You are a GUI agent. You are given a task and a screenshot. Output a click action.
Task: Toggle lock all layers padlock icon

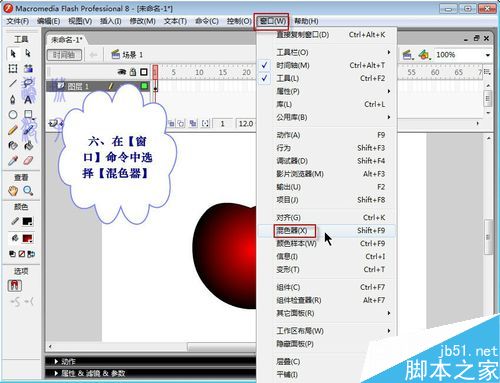point(133,72)
